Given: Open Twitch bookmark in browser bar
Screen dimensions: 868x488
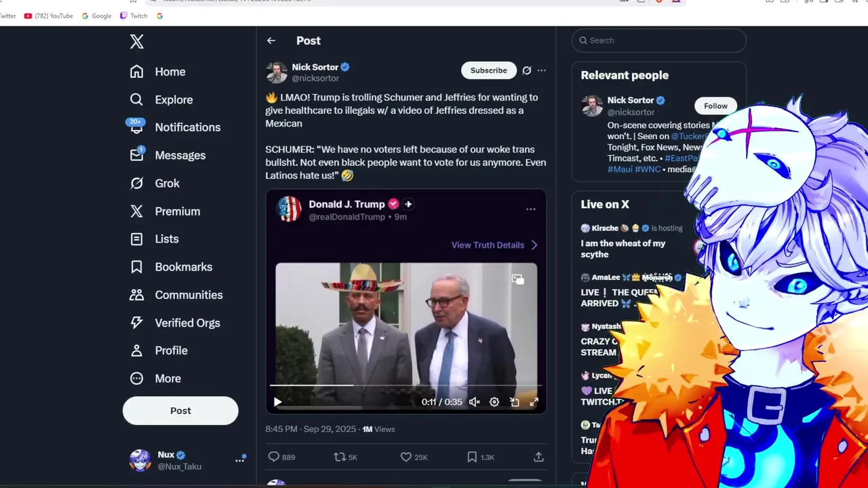Looking at the screenshot, I should (x=134, y=16).
